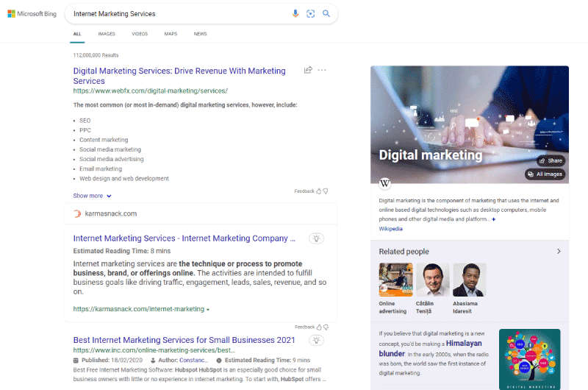The height and width of the screenshot is (390, 588).
Task: Open Internet Marketing Services - Internet Marketing Company link
Action: (x=184, y=238)
